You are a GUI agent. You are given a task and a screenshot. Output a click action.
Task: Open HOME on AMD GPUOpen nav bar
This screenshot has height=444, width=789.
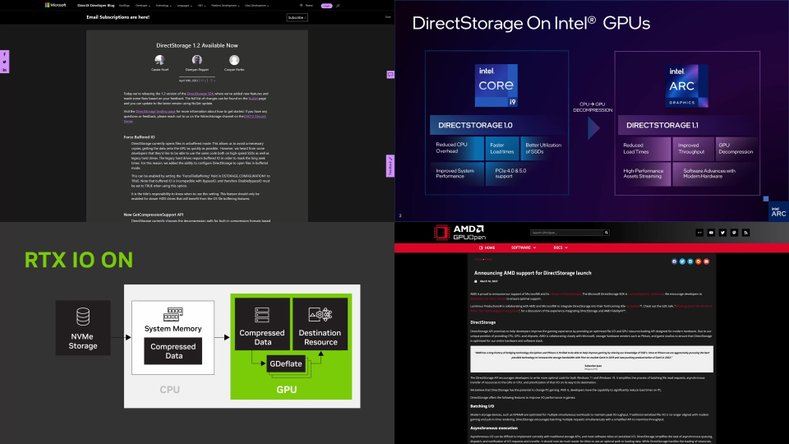tap(487, 248)
